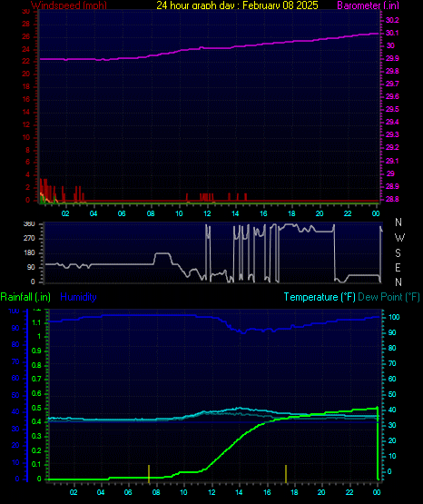Click the second yellow sunset marker
The height and width of the screenshot is (504, 423).
pos(286,473)
